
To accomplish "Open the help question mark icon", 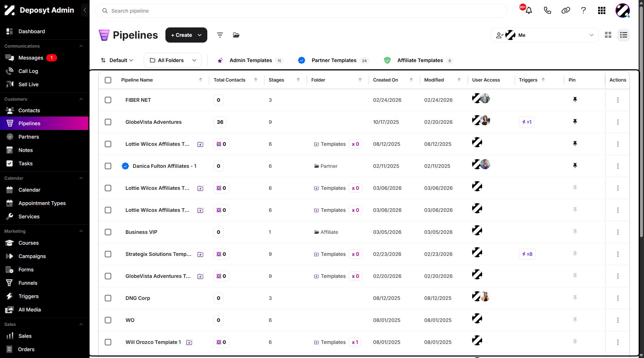I will [x=583, y=10].
